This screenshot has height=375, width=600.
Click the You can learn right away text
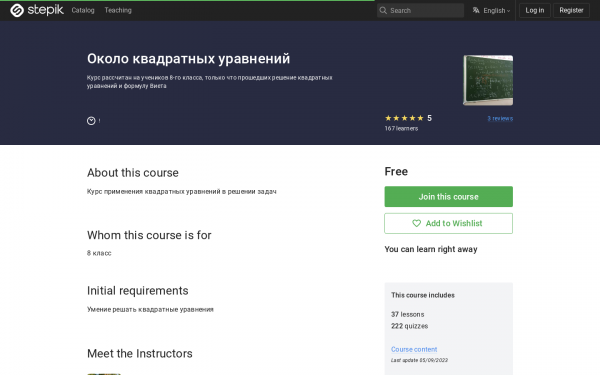431,249
